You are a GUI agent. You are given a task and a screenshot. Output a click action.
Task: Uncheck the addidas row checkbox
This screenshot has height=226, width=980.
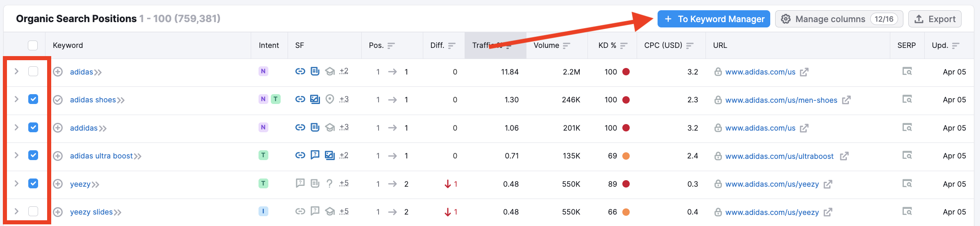point(33,127)
